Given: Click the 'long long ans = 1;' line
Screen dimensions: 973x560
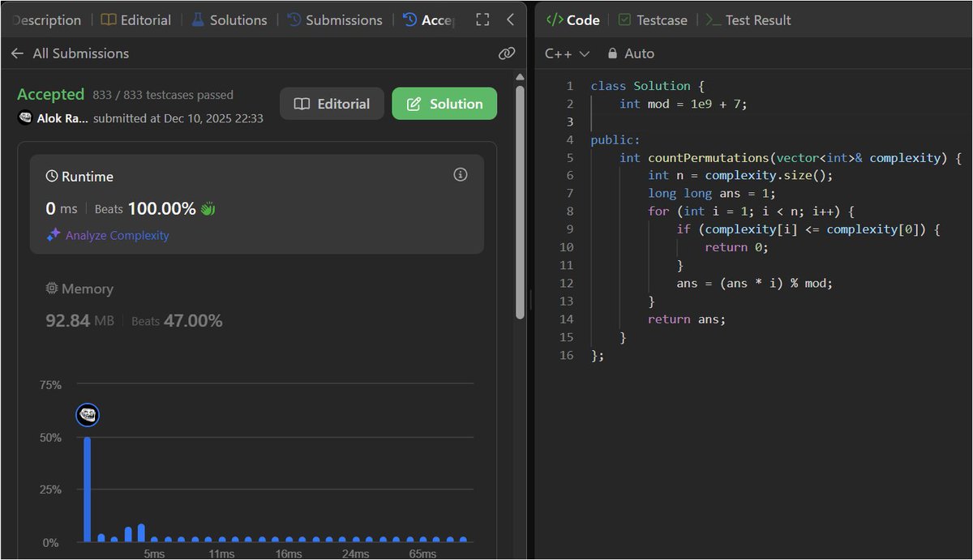Looking at the screenshot, I should click(x=712, y=194).
